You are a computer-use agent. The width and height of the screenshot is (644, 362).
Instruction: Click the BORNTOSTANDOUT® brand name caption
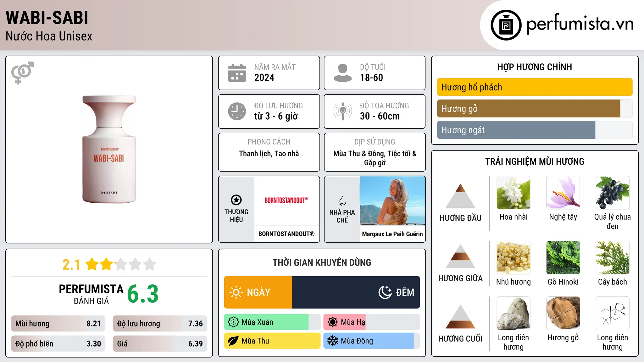point(286,234)
